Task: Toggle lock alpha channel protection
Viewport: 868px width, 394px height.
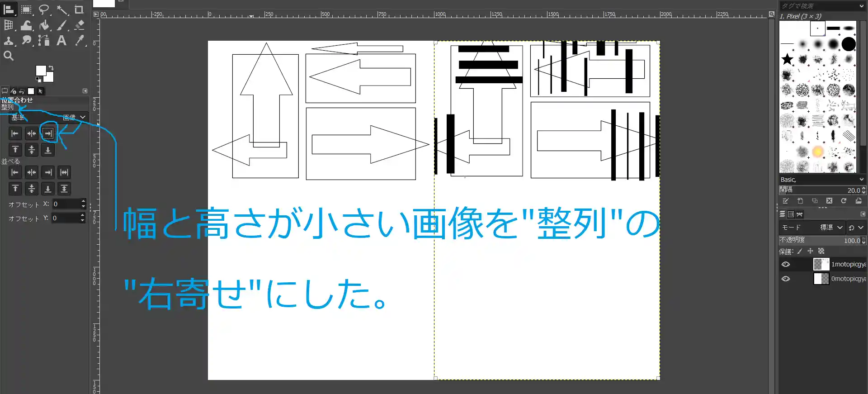Action: click(x=821, y=251)
